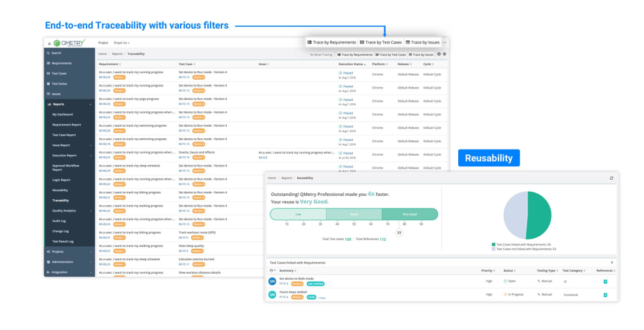Click the Low segment of reuse gauge
The height and width of the screenshot is (330, 644).
(x=298, y=214)
